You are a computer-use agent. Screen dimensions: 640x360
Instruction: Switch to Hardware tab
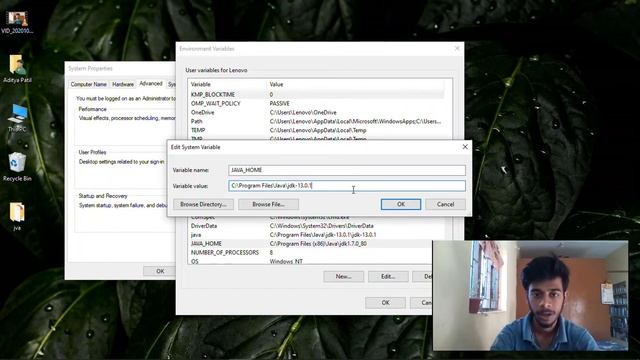pyautogui.click(x=123, y=84)
